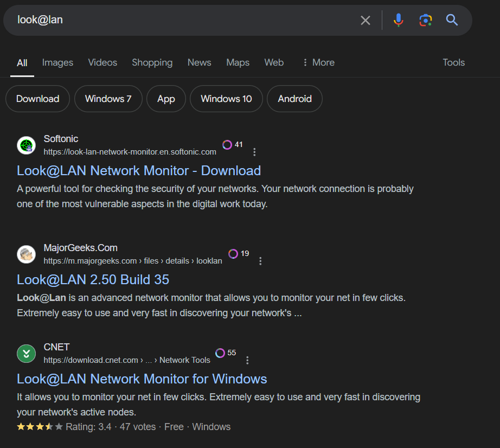
Task: Click the magnifying glass search icon
Action: (452, 20)
